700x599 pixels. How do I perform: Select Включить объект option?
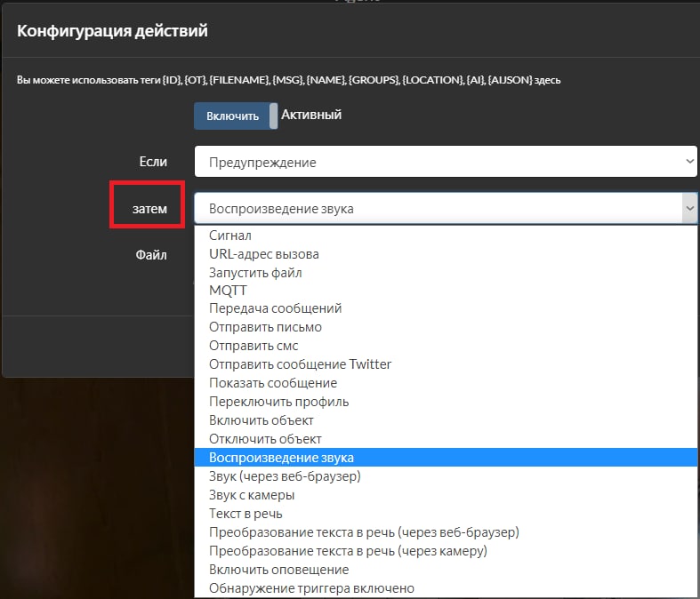click(446, 420)
